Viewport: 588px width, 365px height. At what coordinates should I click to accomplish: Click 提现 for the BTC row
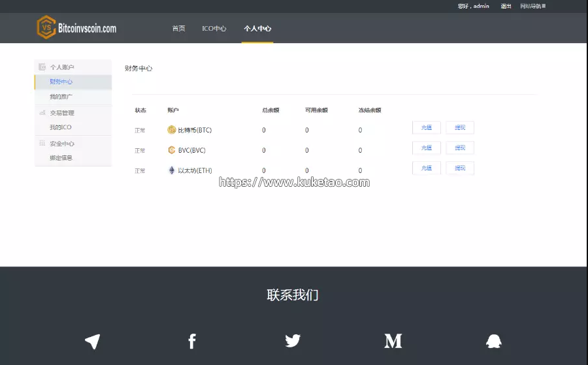tap(460, 127)
